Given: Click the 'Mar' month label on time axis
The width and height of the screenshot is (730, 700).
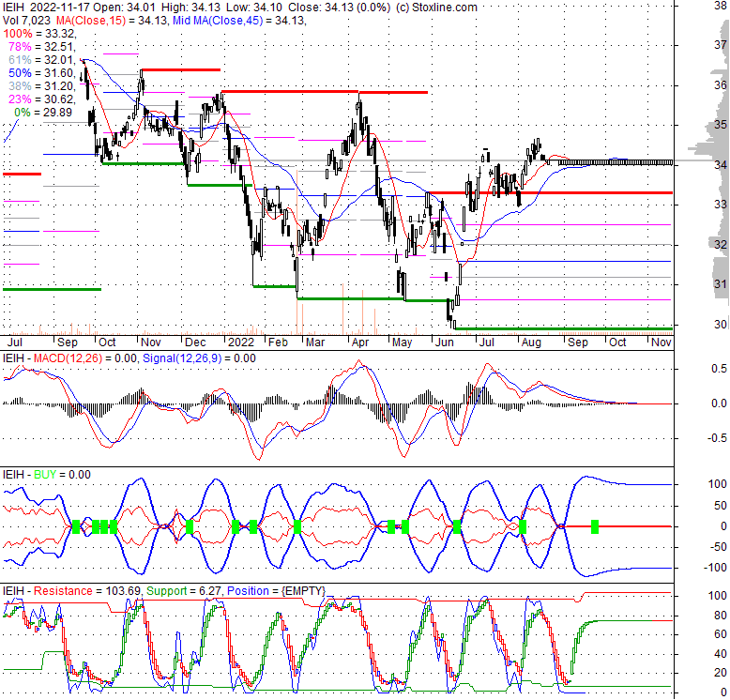Looking at the screenshot, I should coord(315,342).
